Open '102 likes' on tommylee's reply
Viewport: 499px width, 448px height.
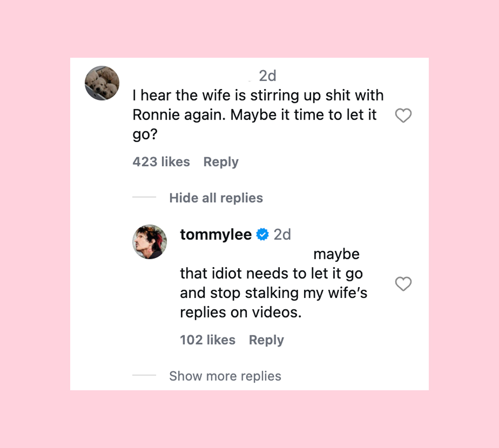tap(208, 340)
